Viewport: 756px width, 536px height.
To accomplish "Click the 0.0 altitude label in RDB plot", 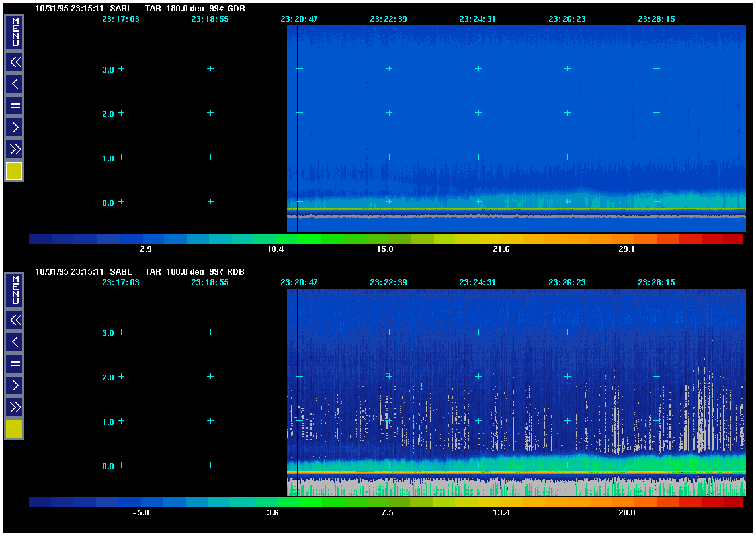I will coord(108,466).
